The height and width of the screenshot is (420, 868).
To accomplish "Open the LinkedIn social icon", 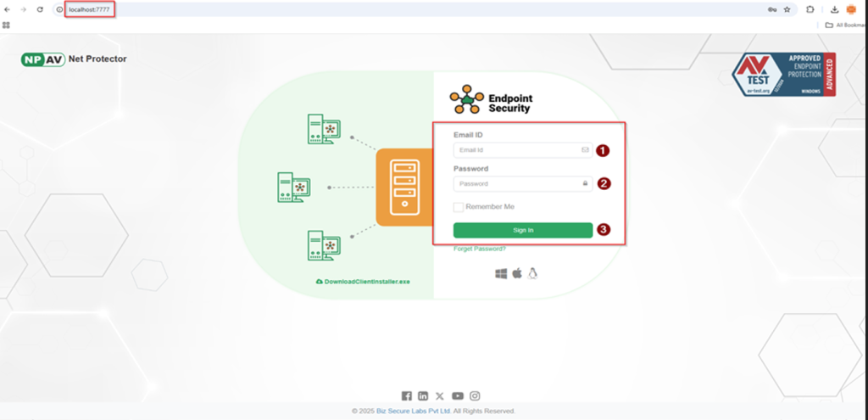I will (x=423, y=395).
